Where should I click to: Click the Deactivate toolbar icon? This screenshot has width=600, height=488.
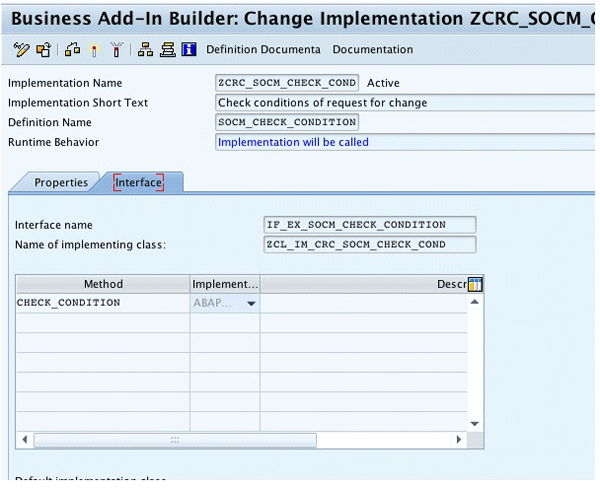116,49
